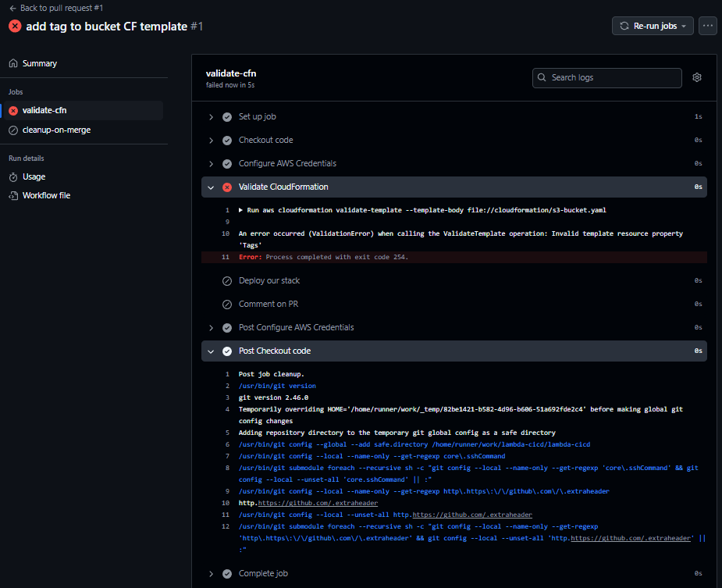The image size is (722, 588).
Task: Open the three-dot more options menu
Action: (708, 26)
